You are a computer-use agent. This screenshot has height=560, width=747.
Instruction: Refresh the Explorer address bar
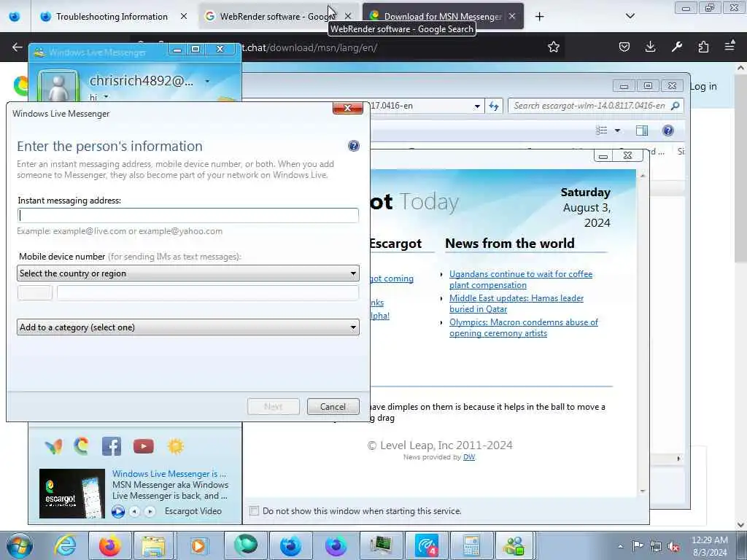coord(494,106)
